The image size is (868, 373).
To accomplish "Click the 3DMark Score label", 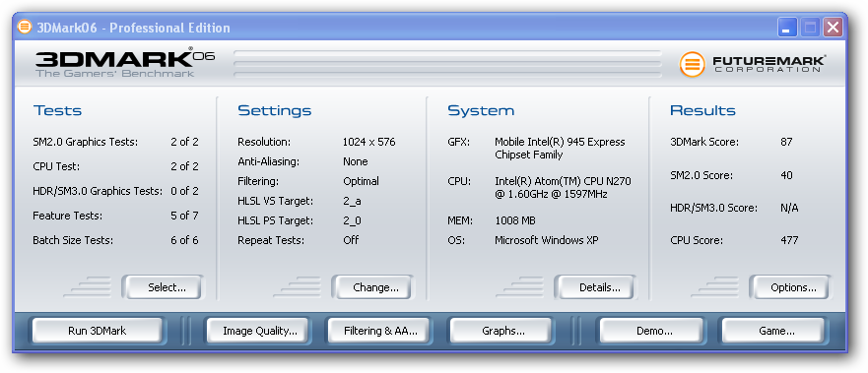I will tap(704, 142).
